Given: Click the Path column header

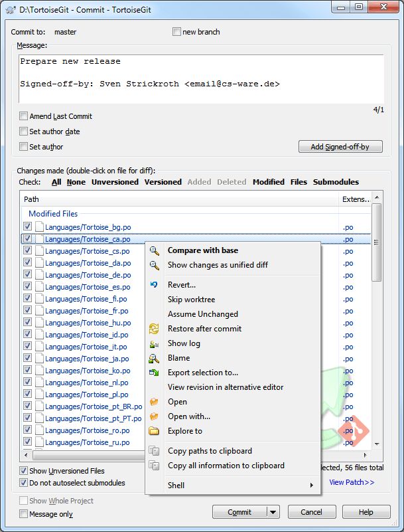Looking at the screenshot, I should coord(179,199).
